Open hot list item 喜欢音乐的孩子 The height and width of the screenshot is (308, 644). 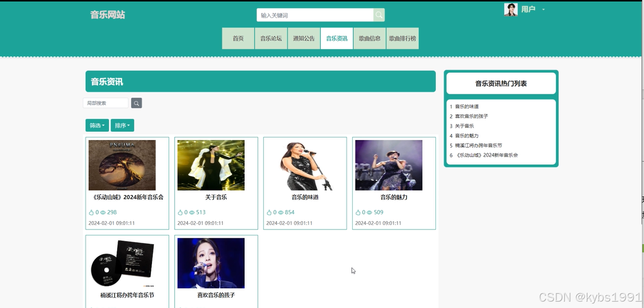471,116
